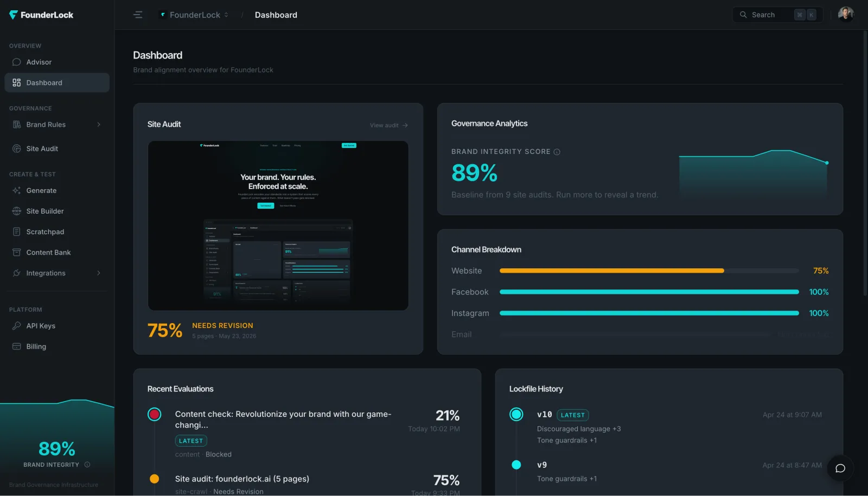The width and height of the screenshot is (868, 496).
Task: Click the Billing card icon
Action: [17, 346]
